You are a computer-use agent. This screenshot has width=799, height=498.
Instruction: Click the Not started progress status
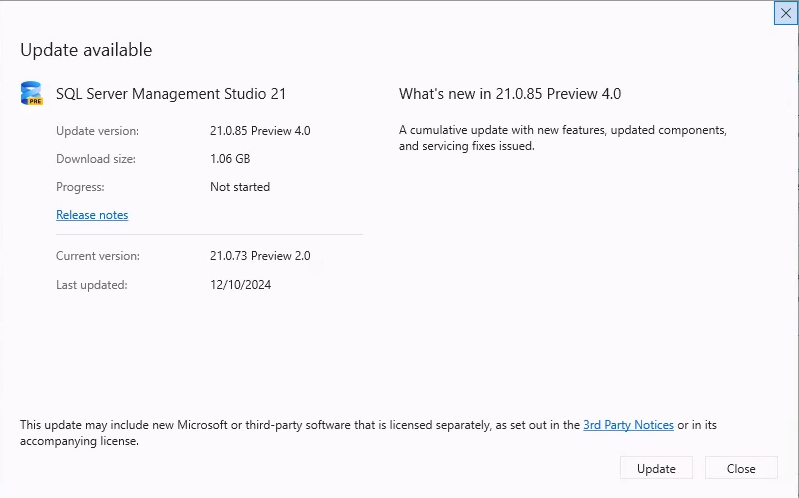(240, 187)
